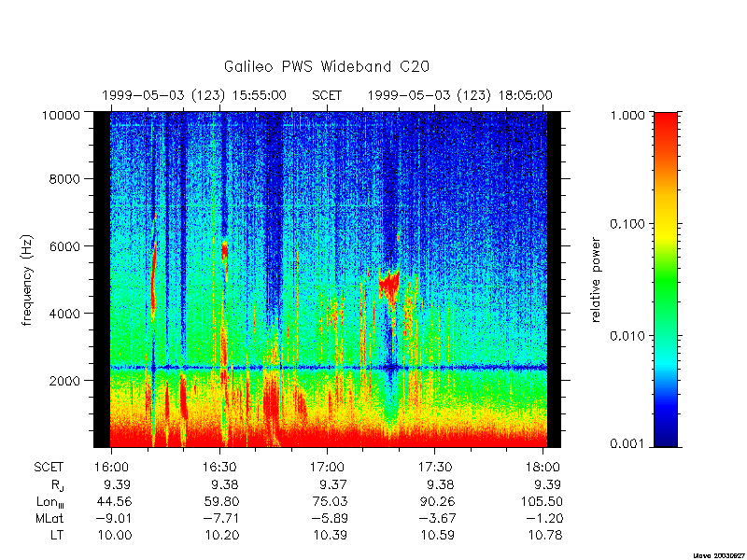Click the 8000 frequency tick label
This screenshot has height=560, width=747.
[x=65, y=179]
